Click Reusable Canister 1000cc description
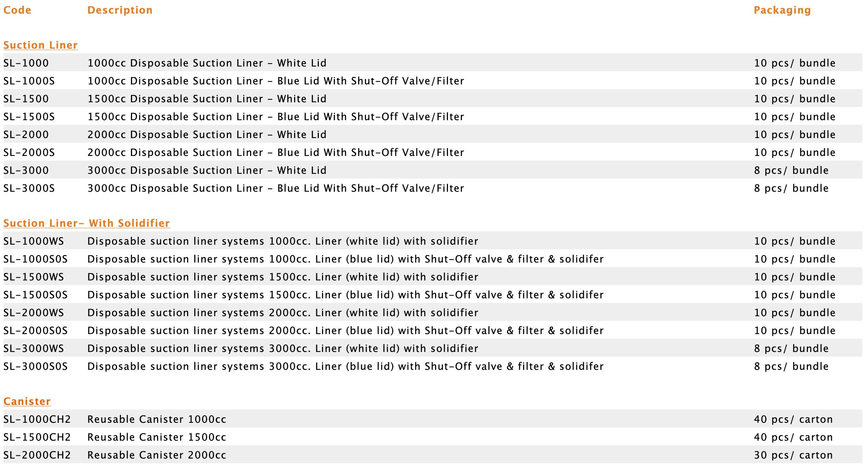The width and height of the screenshot is (868, 470). (157, 420)
